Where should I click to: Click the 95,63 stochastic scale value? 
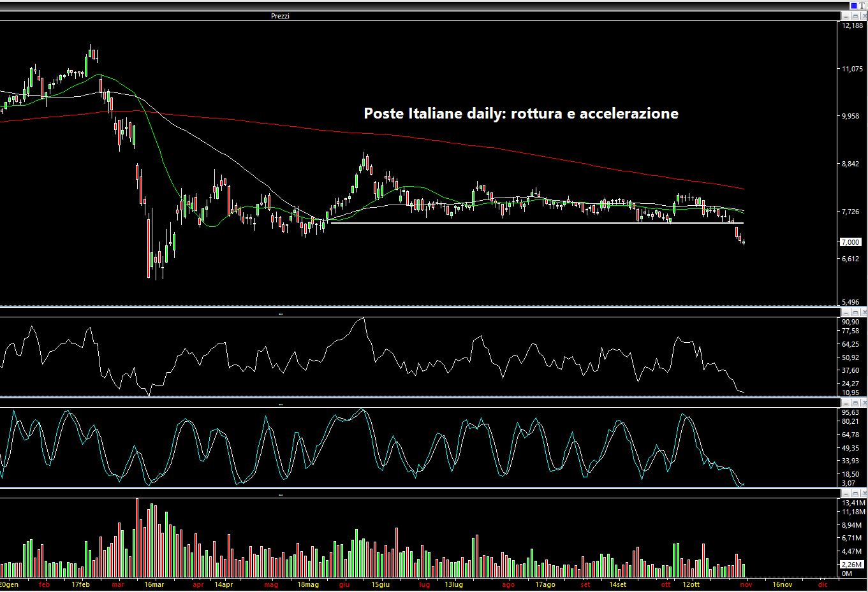pyautogui.click(x=851, y=412)
